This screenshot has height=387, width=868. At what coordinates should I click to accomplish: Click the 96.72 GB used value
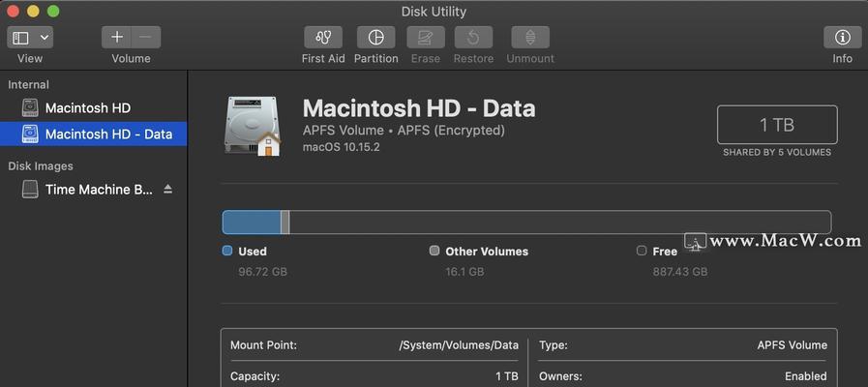coord(263,272)
